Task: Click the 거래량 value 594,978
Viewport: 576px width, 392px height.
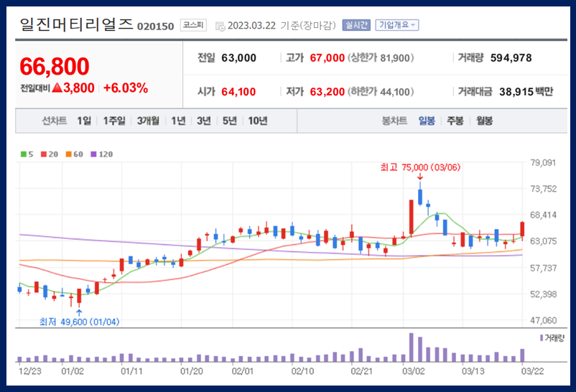Action: click(x=511, y=57)
